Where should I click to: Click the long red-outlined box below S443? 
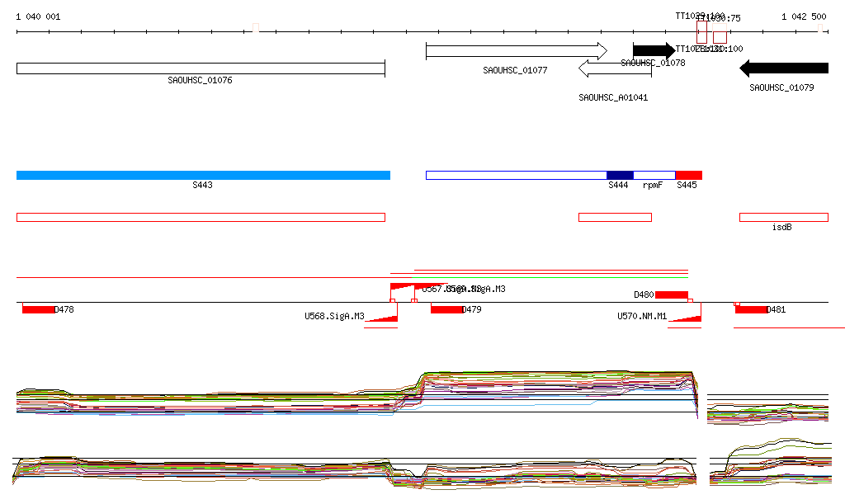(201, 217)
